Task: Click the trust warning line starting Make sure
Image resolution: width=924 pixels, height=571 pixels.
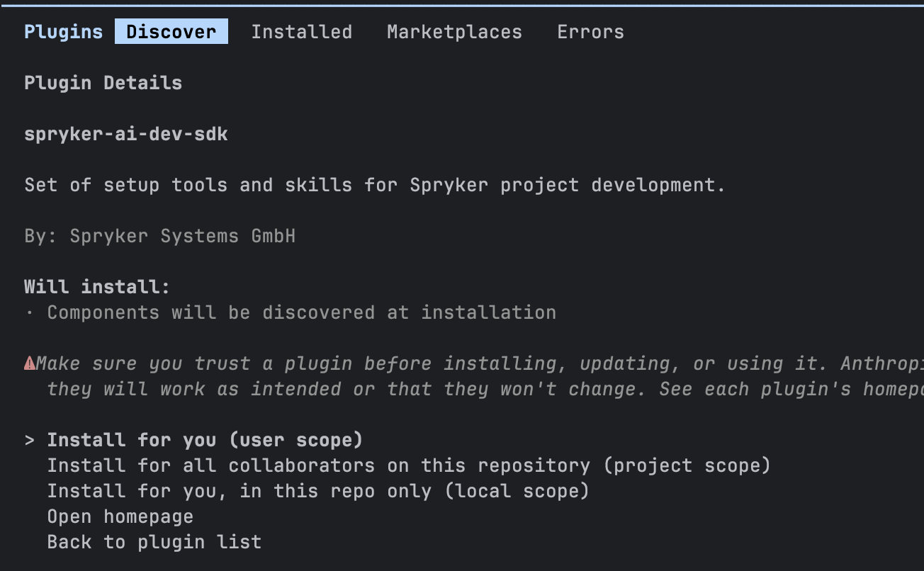Action: tap(480, 363)
